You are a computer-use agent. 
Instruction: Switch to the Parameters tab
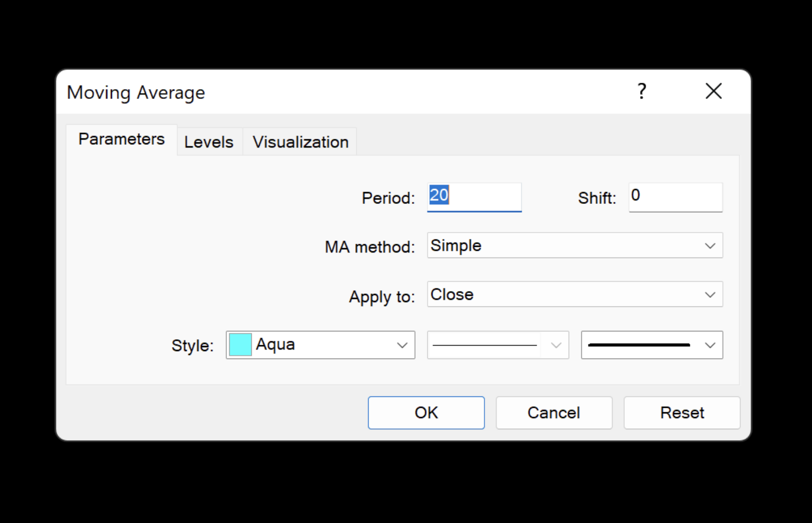[121, 139]
